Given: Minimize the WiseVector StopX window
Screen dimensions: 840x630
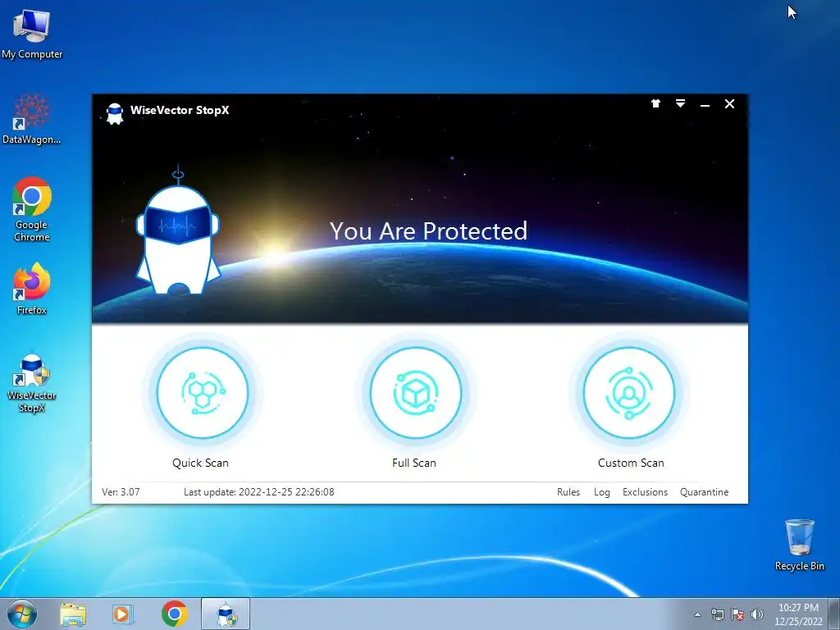Looking at the screenshot, I should pyautogui.click(x=705, y=104).
